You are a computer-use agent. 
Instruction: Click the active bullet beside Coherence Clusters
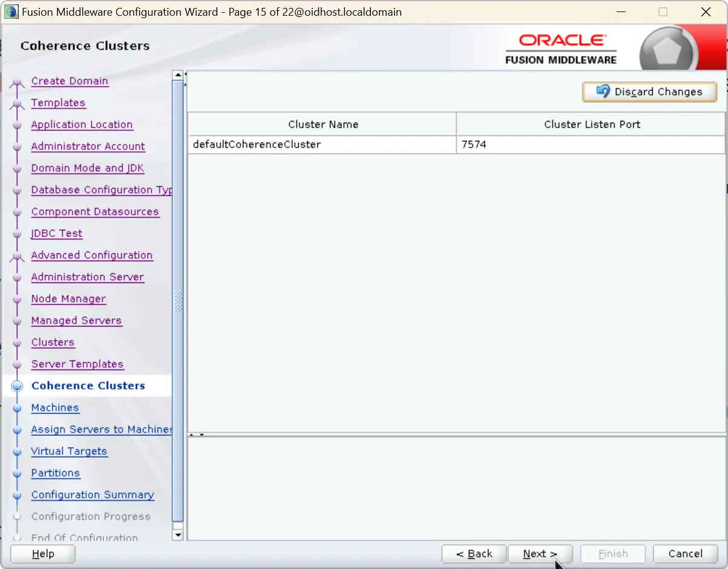[17, 386]
